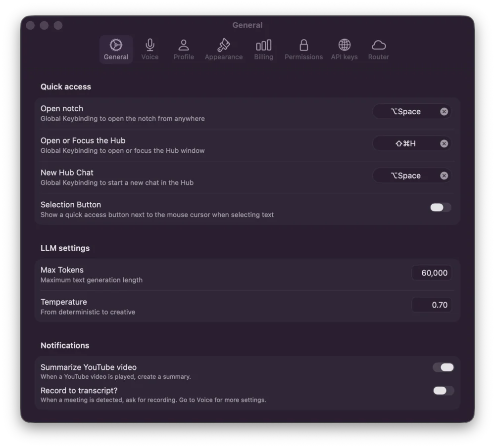Image resolution: width=495 pixels, height=448 pixels.
Task: Clear the New Hub Chat keybinding
Action: pyautogui.click(x=444, y=175)
